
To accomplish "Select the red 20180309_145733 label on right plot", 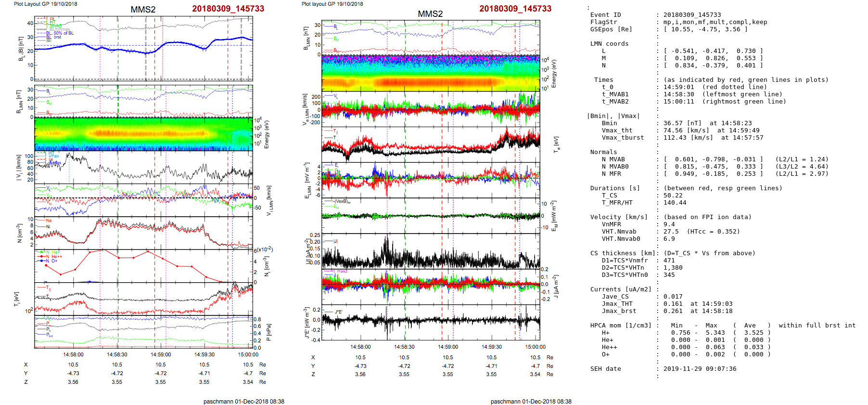I will coord(515,9).
